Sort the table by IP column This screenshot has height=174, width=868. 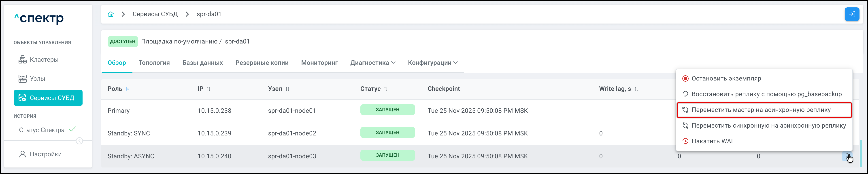(208, 89)
